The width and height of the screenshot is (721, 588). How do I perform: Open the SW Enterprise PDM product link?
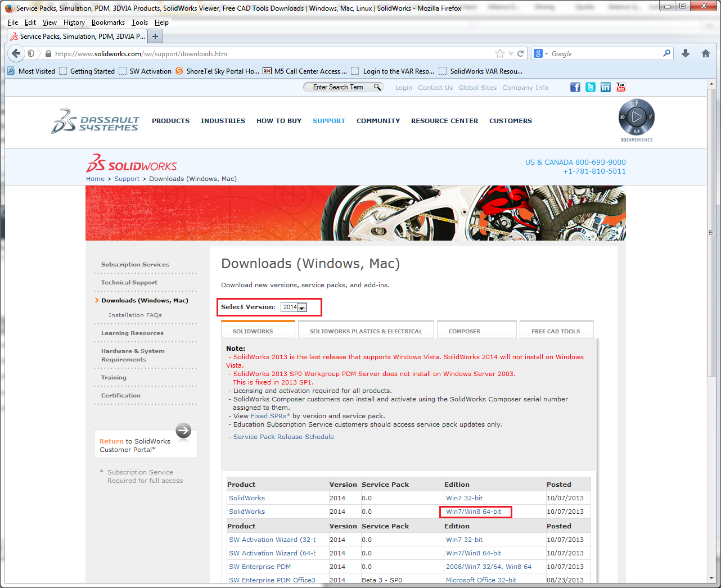pyautogui.click(x=260, y=567)
